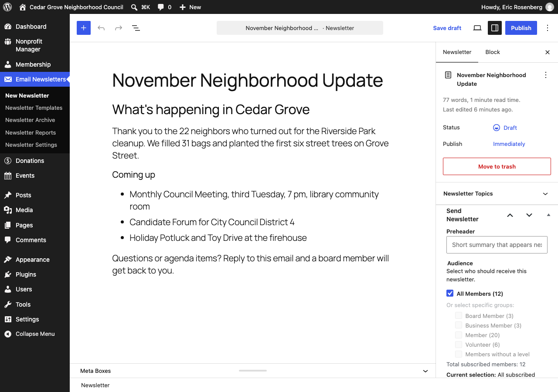The image size is (558, 392).
Task: Open Donations in the sidebar
Action: (35, 161)
